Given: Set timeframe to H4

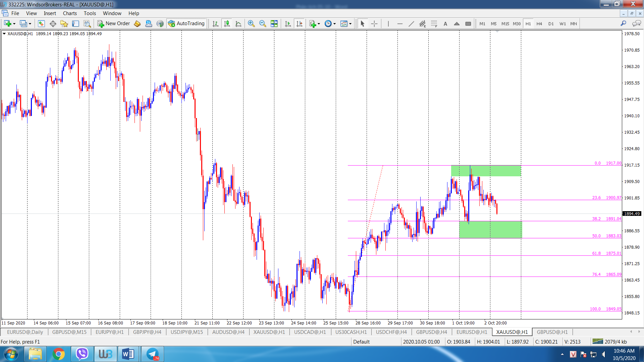Looking at the screenshot, I should coord(539,24).
